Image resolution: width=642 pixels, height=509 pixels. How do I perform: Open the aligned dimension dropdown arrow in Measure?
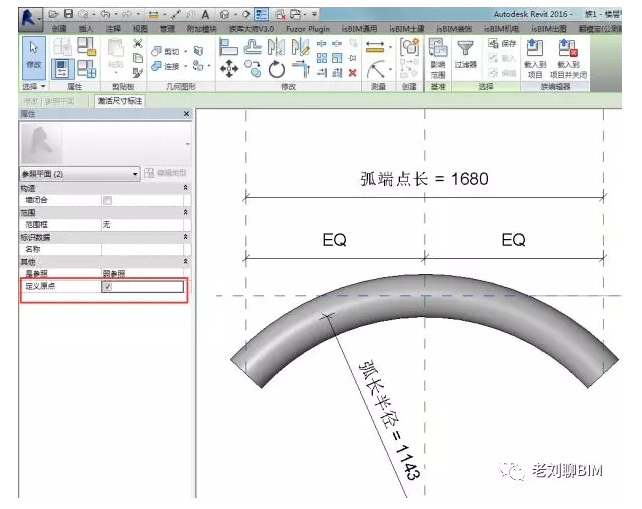pos(391,48)
